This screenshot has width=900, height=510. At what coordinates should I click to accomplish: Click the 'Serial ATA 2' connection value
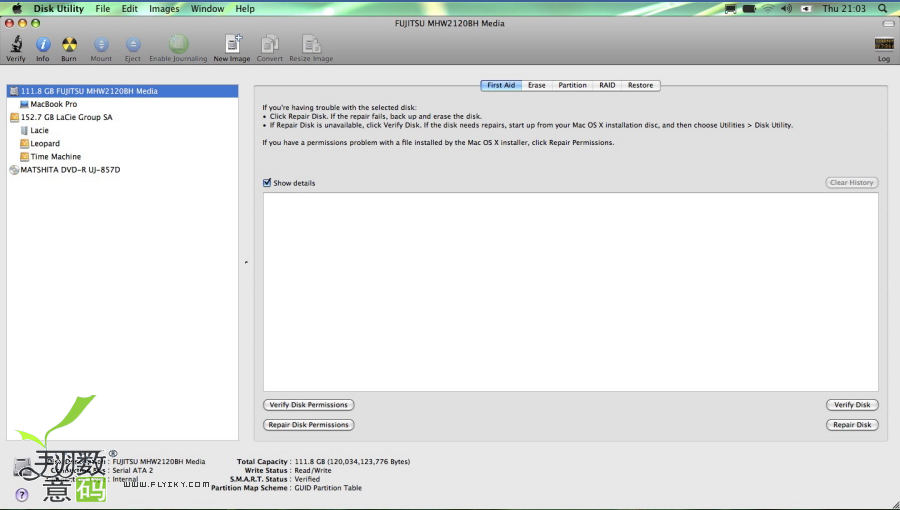pyautogui.click(x=133, y=470)
